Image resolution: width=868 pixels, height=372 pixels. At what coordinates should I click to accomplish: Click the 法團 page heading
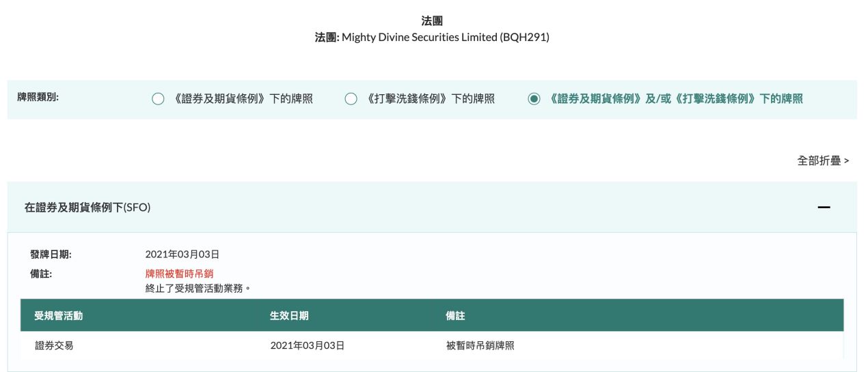coord(432,21)
